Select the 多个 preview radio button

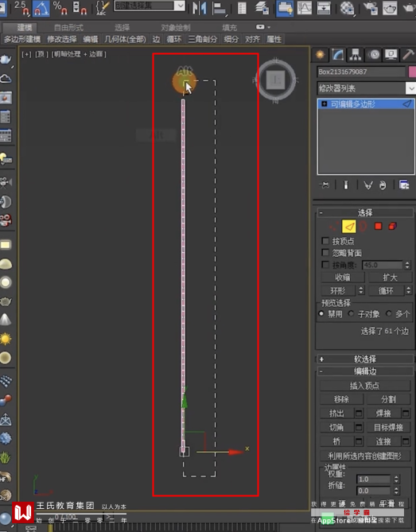(x=388, y=313)
